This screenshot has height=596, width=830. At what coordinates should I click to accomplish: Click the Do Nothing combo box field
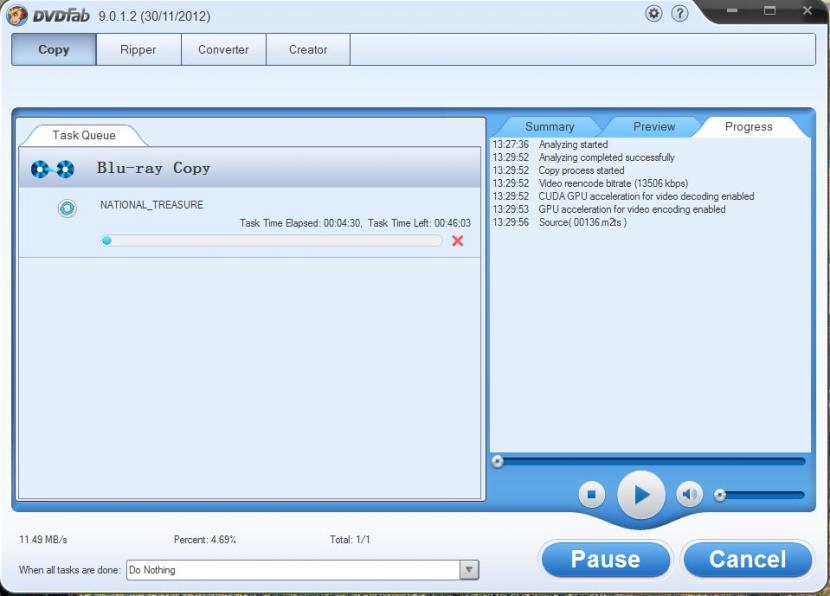click(302, 570)
